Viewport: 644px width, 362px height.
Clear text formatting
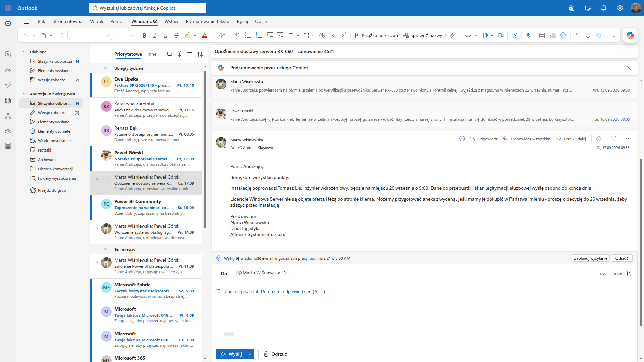[322, 35]
